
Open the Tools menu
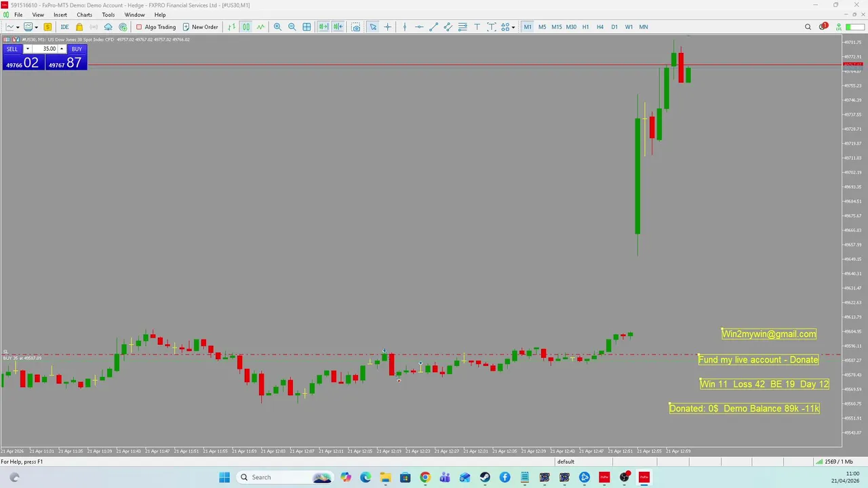pos(108,15)
